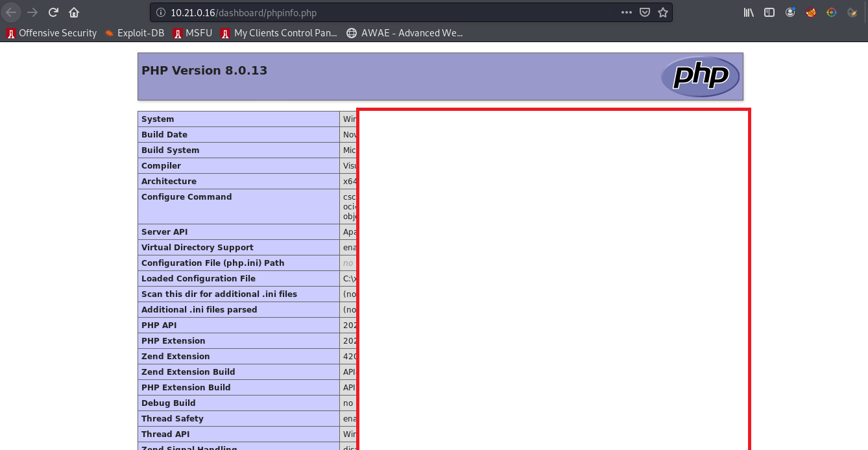
Task: Select the Compiler row label
Action: [x=161, y=166]
